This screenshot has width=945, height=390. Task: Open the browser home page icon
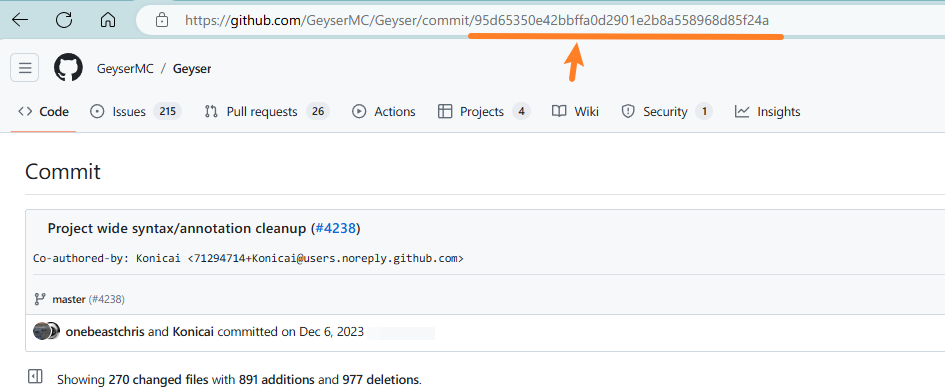(x=108, y=20)
